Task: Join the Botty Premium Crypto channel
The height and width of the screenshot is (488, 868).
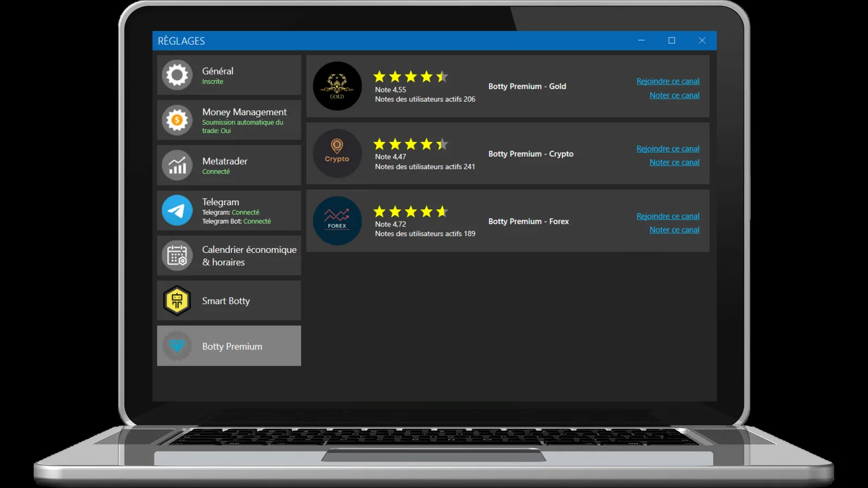Action: tap(668, 149)
